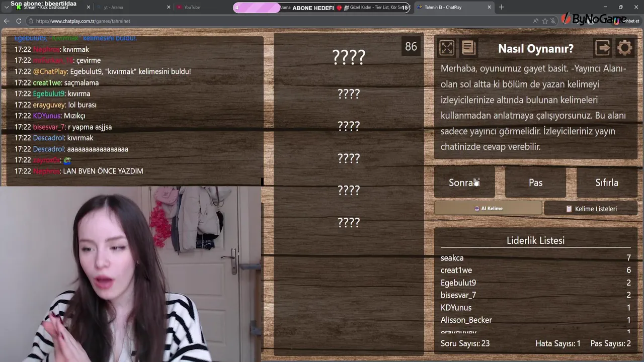This screenshot has width=644, height=362.
Task: Open a new browser tab
Action: pos(501,7)
